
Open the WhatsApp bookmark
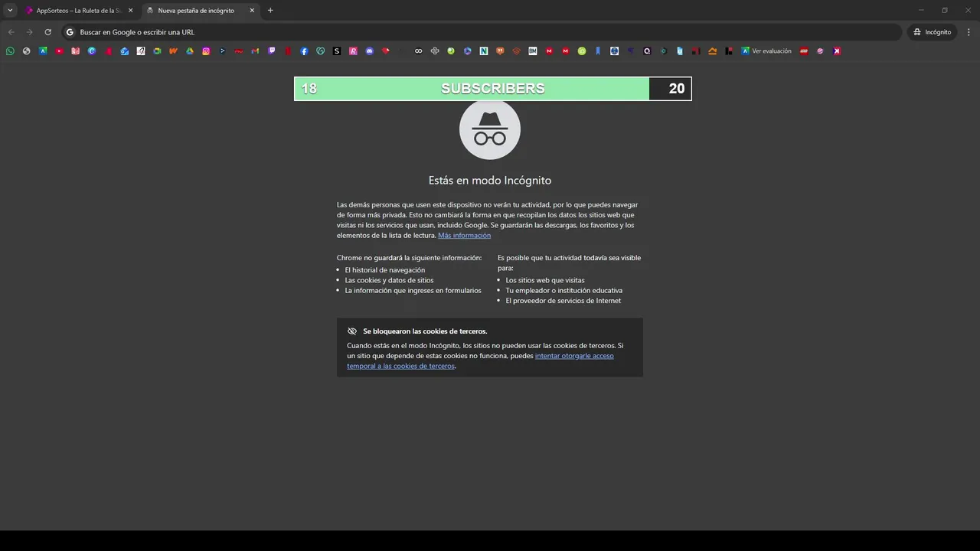click(x=10, y=51)
